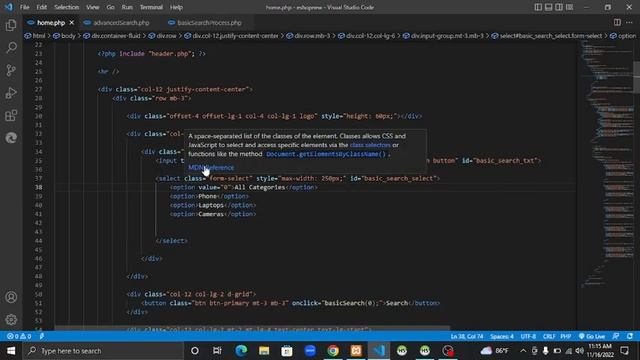640x360 pixels.
Task: Click the div.row.mb-3 breadcrumb
Action: (x=312, y=36)
